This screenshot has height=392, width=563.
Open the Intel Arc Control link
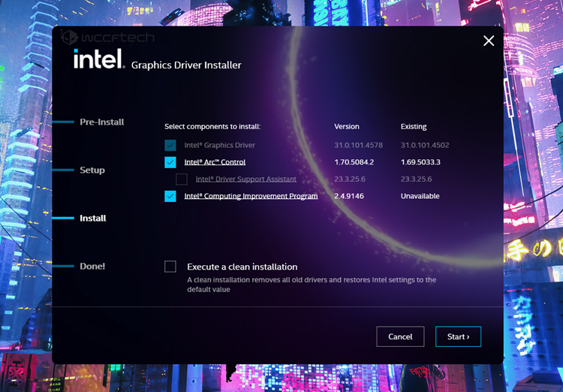click(x=215, y=162)
